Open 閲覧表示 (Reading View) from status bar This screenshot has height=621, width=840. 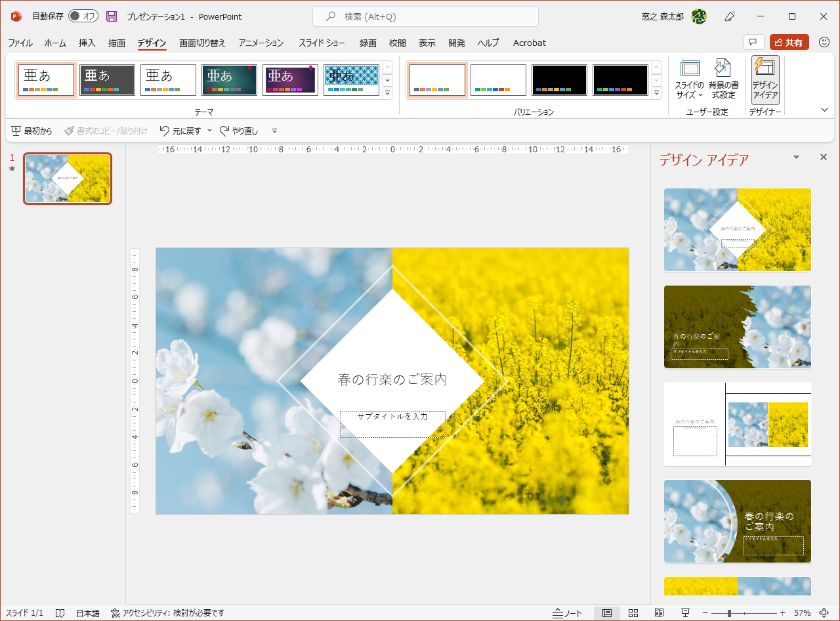[x=660, y=613]
